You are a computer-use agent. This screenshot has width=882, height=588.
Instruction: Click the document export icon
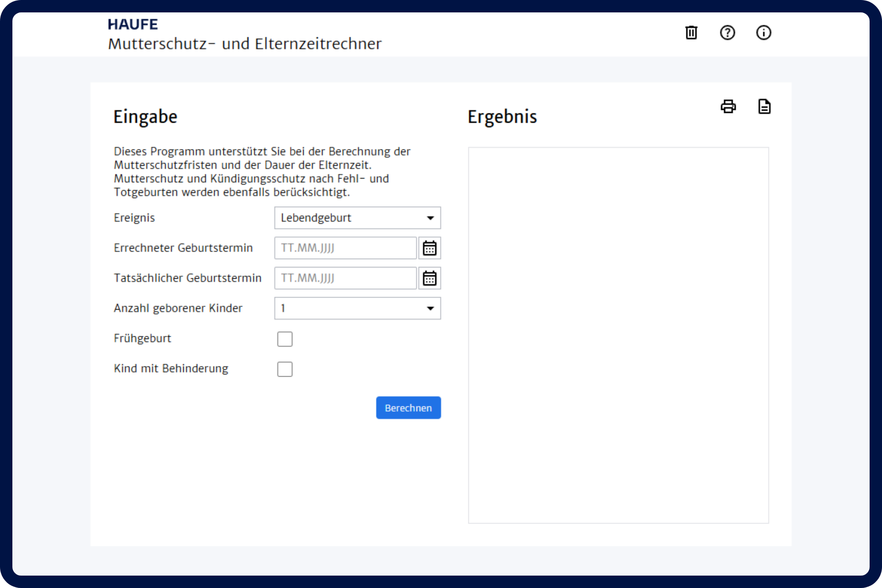coord(764,107)
